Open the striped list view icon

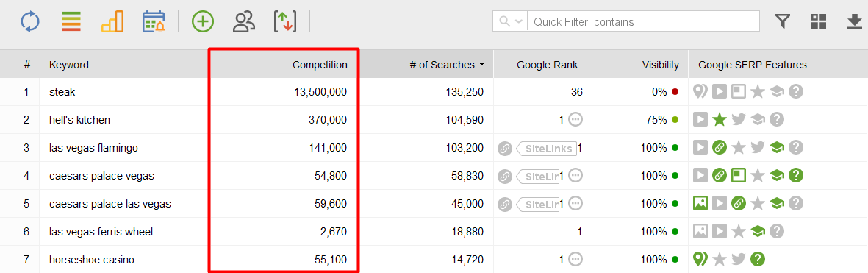click(x=71, y=21)
